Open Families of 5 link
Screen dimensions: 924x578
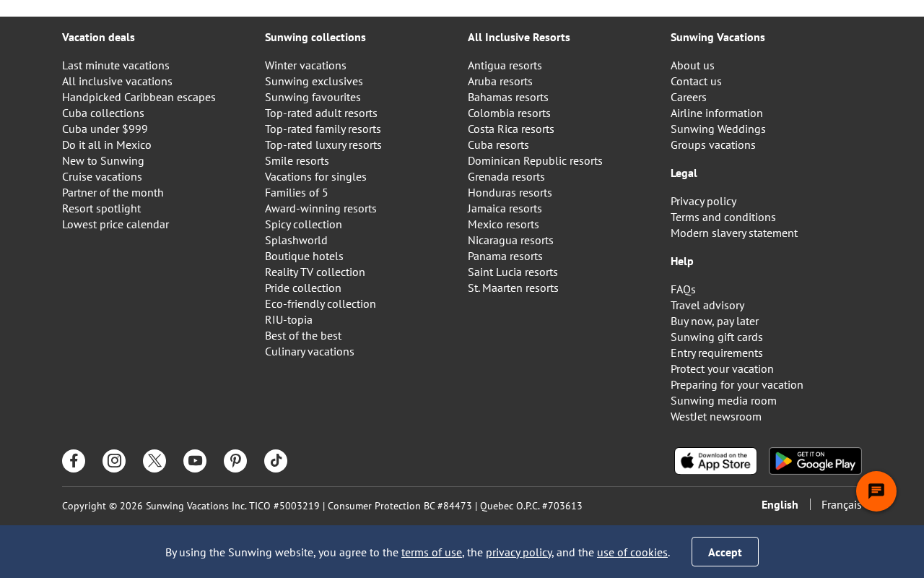tap(296, 192)
